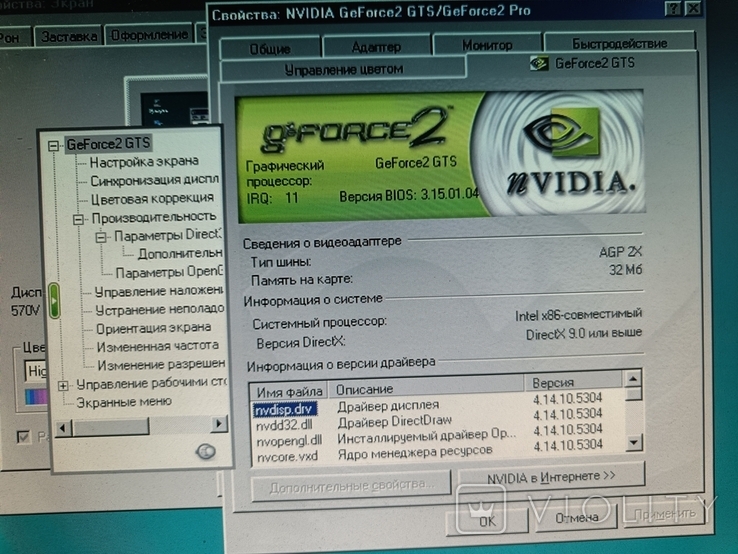
Task: Click the Имя файла column header
Action: [289, 392]
